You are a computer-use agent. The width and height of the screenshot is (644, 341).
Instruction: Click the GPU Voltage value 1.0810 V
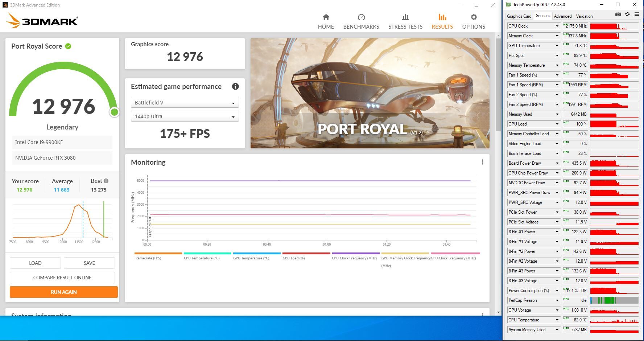[x=576, y=310]
